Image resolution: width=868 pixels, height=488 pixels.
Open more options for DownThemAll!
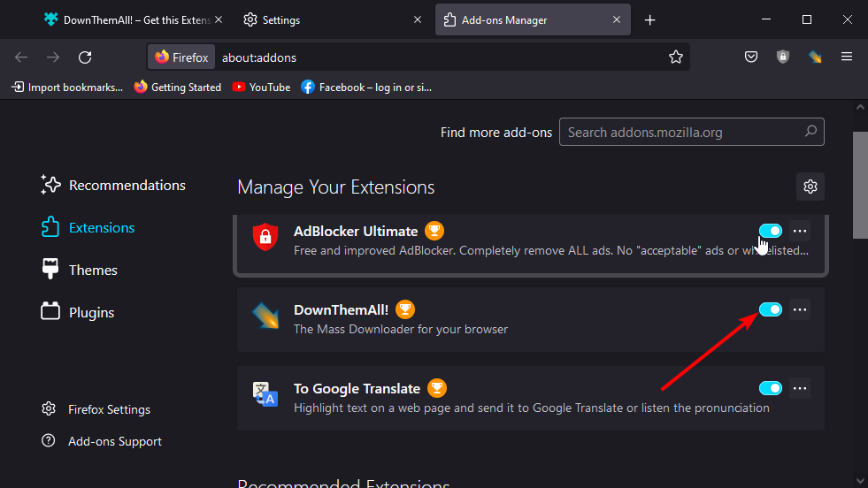(799, 309)
